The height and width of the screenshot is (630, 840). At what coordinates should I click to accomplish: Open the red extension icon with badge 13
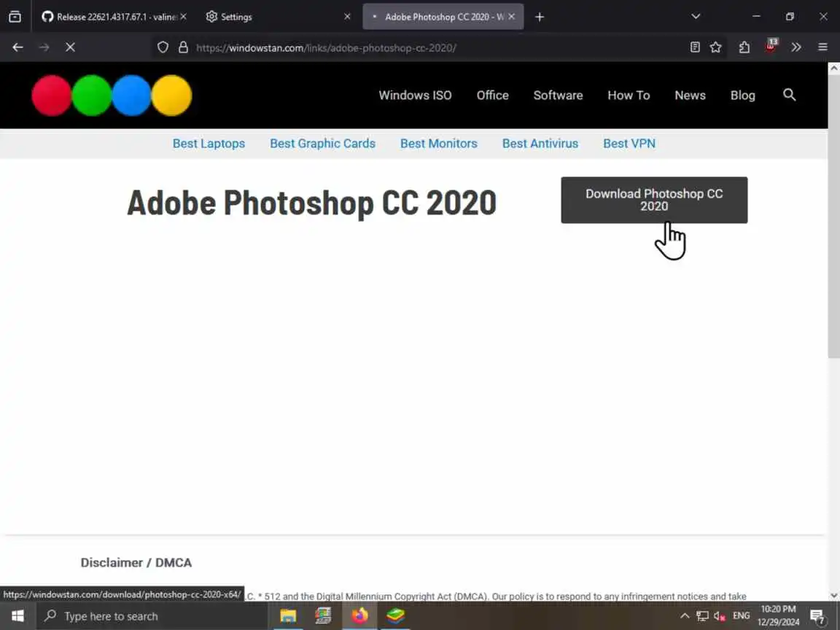771,45
